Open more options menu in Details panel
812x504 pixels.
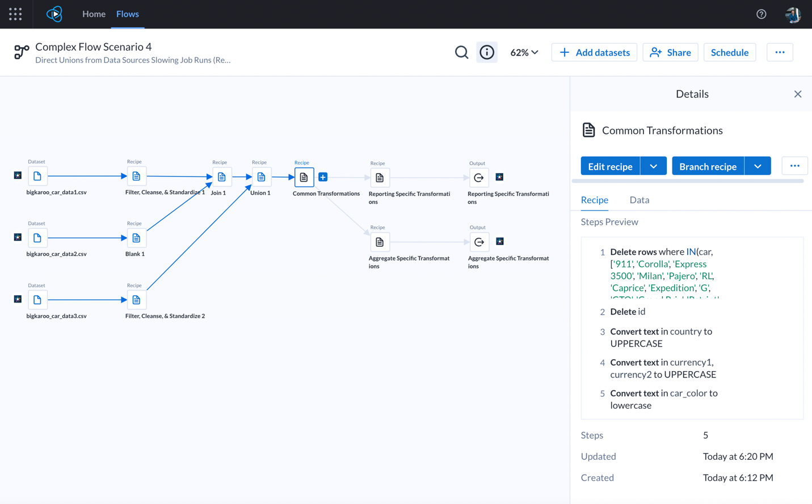[794, 166]
